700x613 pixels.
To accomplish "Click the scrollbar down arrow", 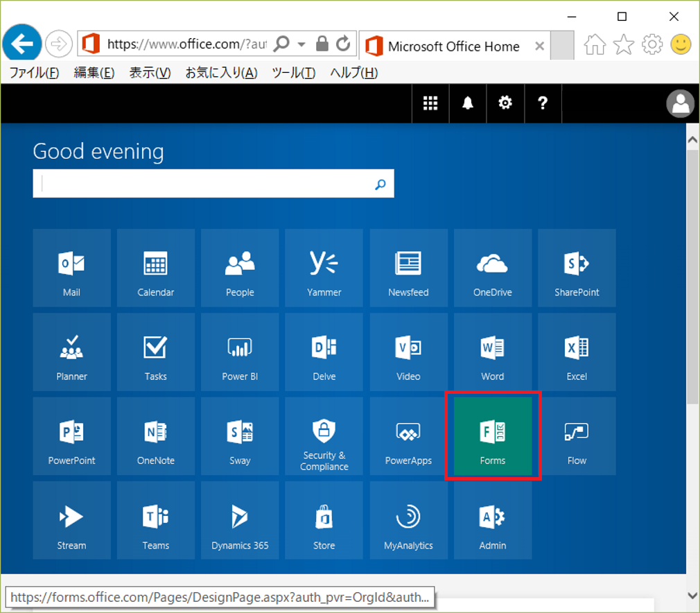I will coord(692,595).
